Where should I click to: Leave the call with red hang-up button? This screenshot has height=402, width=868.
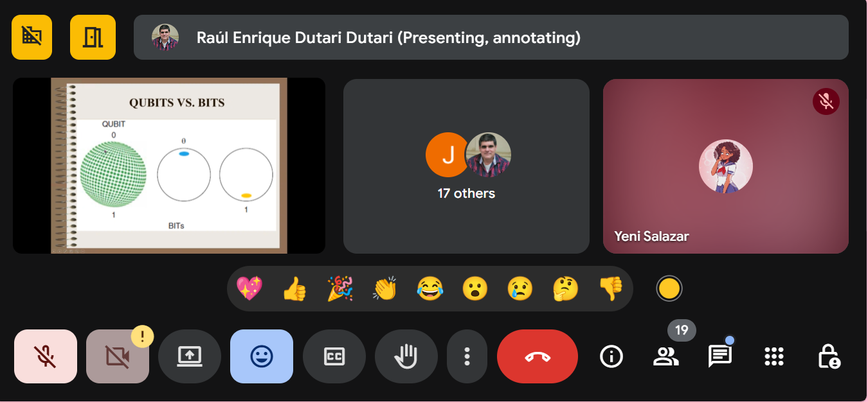tap(537, 356)
